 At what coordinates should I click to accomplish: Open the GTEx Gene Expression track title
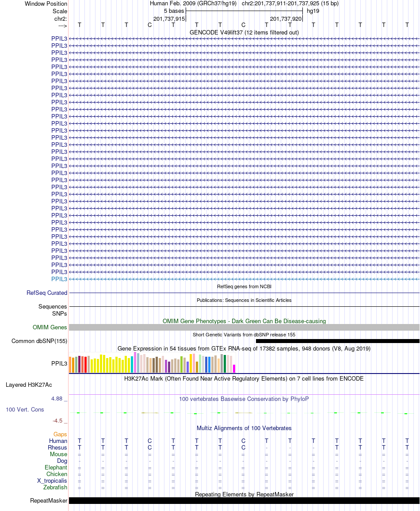pos(244,348)
